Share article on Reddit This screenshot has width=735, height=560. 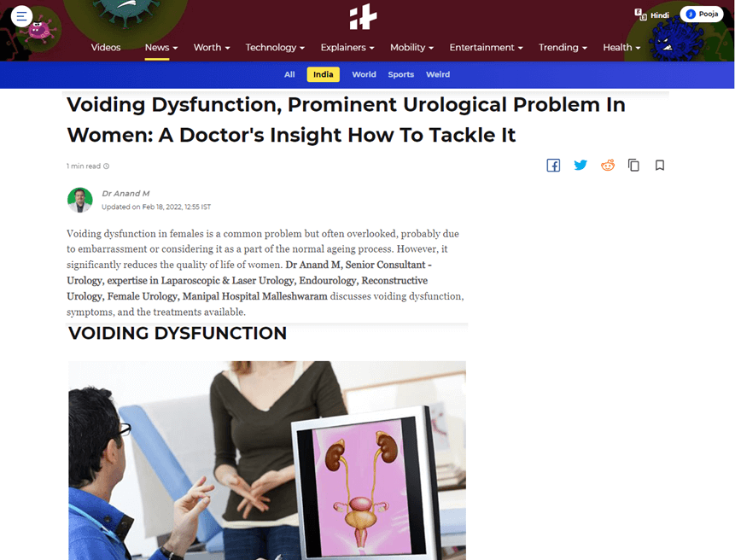coord(608,165)
